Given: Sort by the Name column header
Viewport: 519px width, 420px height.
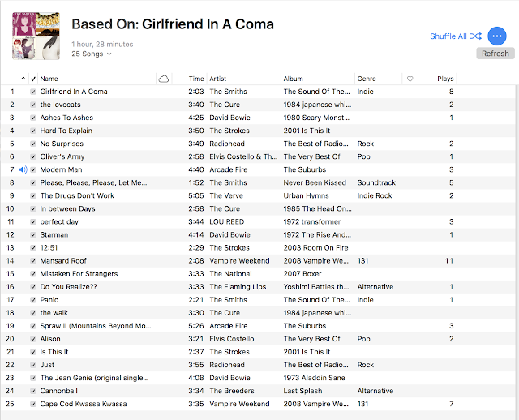Looking at the screenshot, I should tap(49, 79).
